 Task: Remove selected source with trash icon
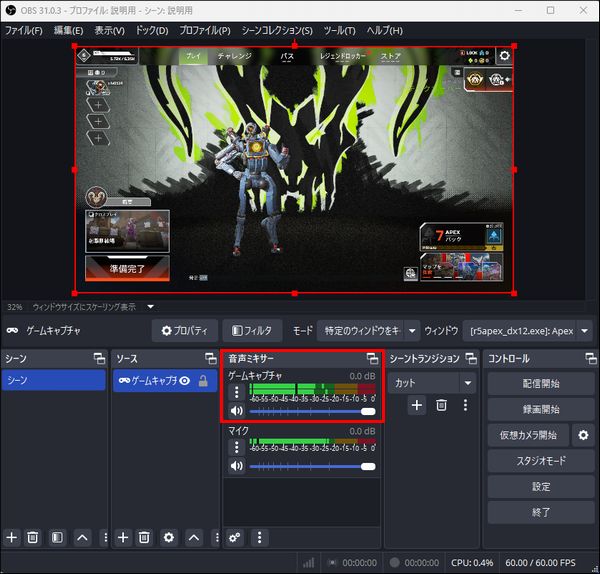[144, 538]
